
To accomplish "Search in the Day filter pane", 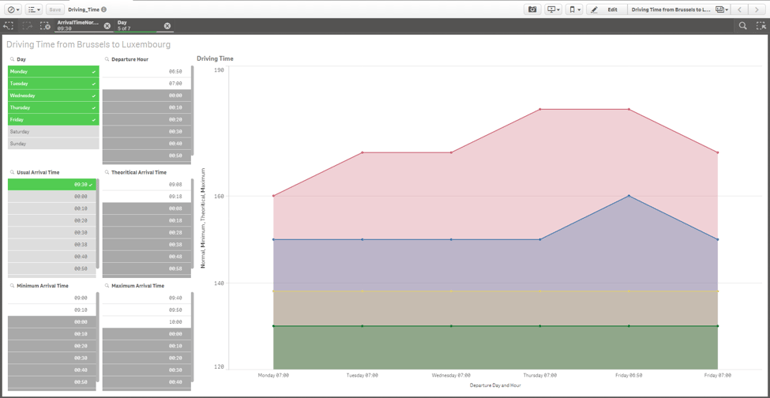I will (12, 59).
